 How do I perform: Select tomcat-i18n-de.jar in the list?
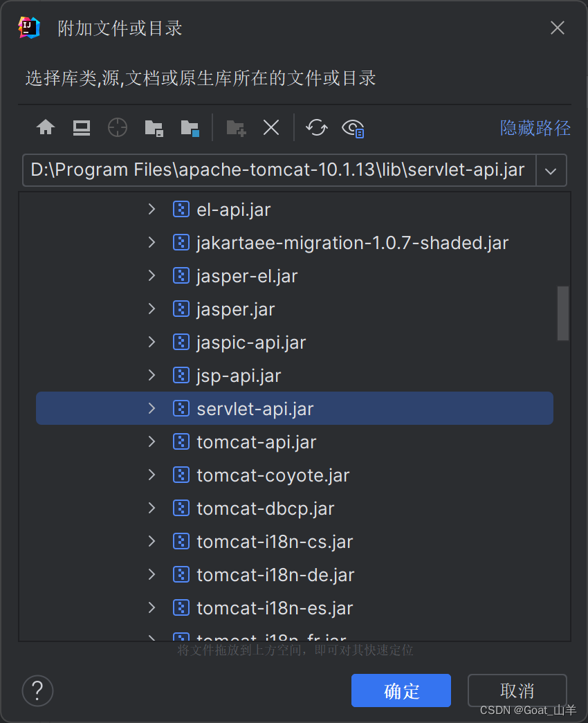(x=275, y=575)
